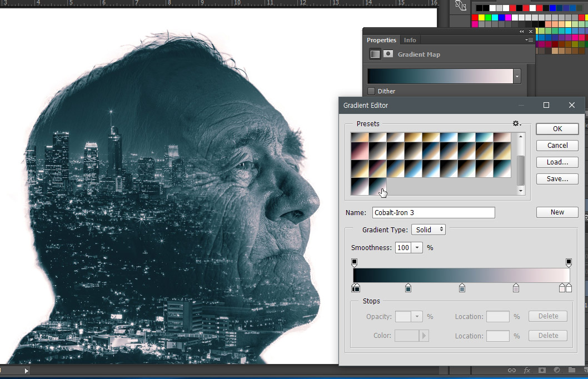The width and height of the screenshot is (588, 379).
Task: Click the Name field containing Cobalt-Iron 3
Action: 433,212
